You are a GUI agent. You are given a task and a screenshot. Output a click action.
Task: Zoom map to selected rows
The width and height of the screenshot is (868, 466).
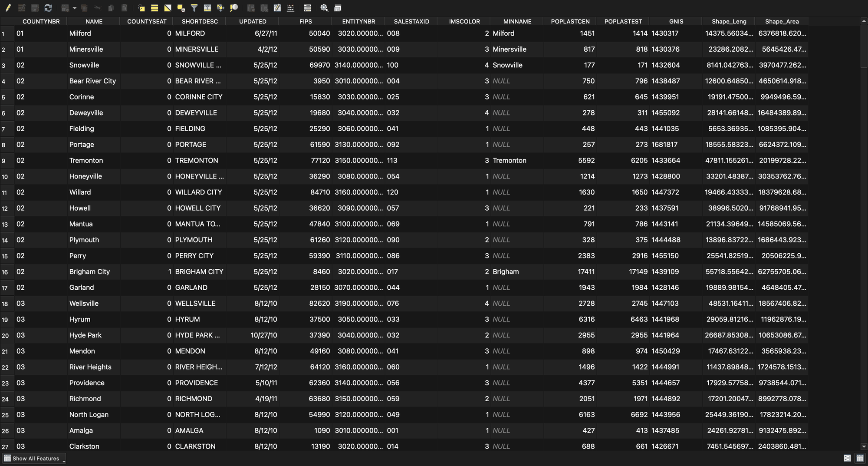tap(234, 8)
